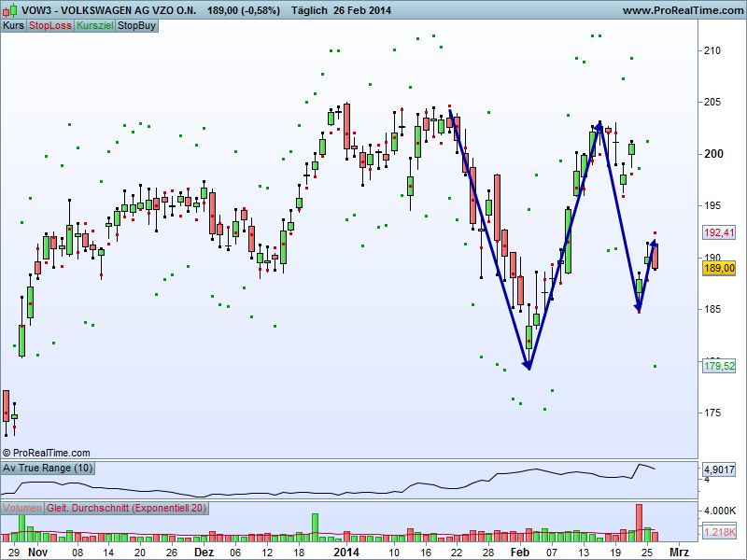
Task: Click the Mrz month marker on time axis
Action: [x=679, y=552]
